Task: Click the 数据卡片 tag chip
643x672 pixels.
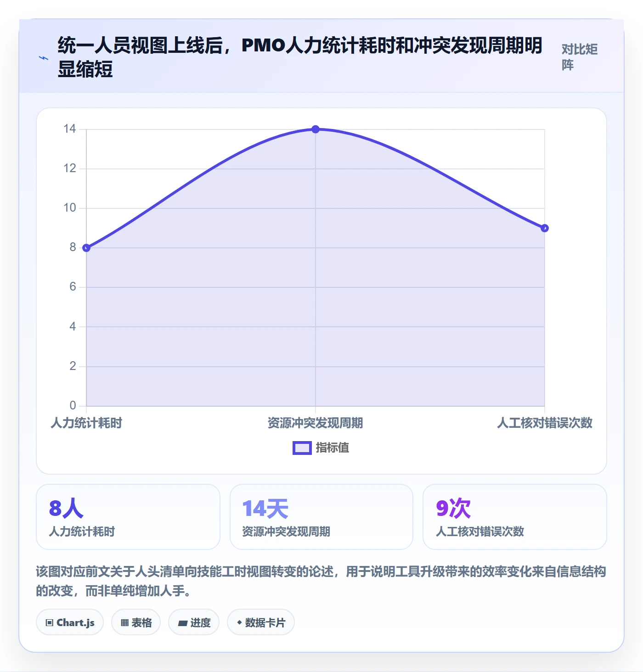Action: [261, 622]
